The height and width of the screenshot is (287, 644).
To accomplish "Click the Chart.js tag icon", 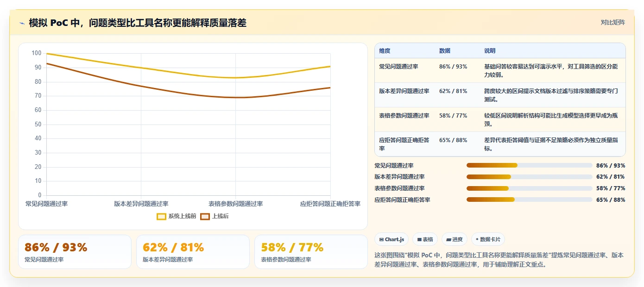I will tap(381, 240).
